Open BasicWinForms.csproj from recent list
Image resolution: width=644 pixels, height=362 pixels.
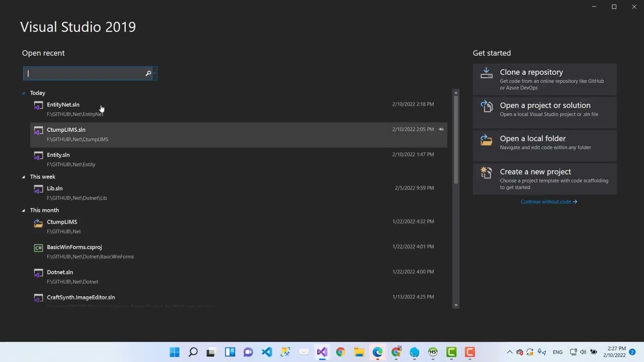(238, 251)
